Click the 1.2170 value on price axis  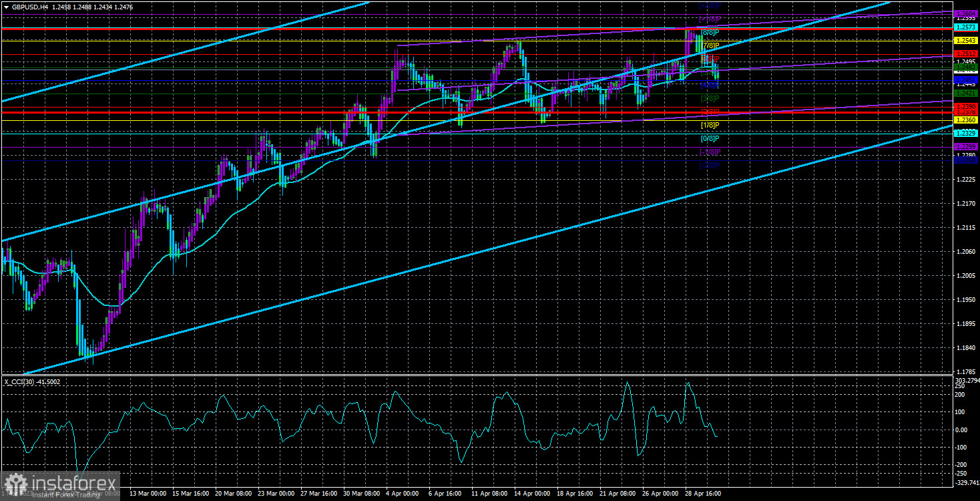click(x=965, y=204)
